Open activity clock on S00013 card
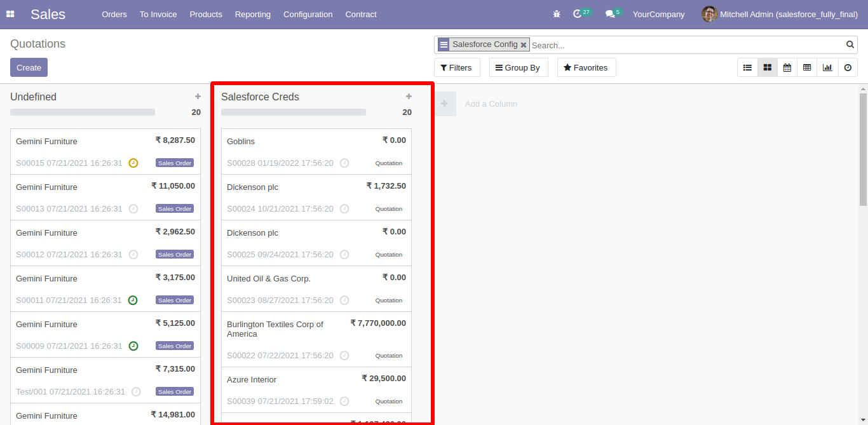 (133, 208)
